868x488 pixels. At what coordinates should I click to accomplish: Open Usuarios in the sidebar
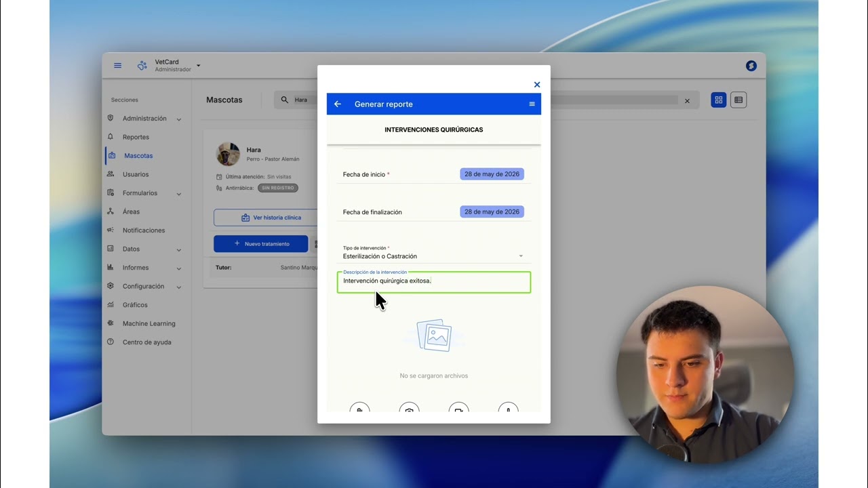[x=136, y=174]
